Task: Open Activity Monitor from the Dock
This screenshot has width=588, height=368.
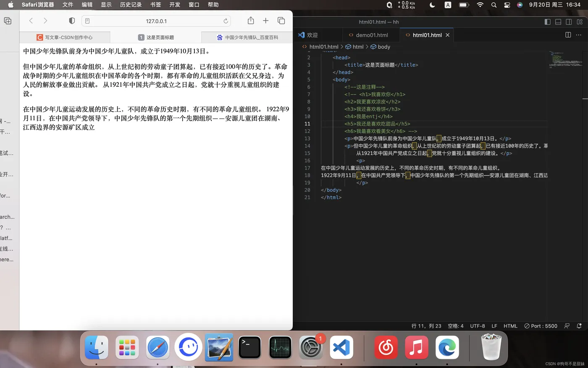Action: coord(280,348)
